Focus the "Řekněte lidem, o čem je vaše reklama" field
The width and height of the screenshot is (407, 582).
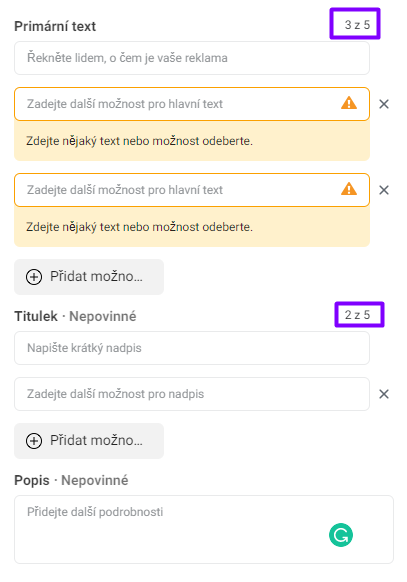pyautogui.click(x=192, y=58)
